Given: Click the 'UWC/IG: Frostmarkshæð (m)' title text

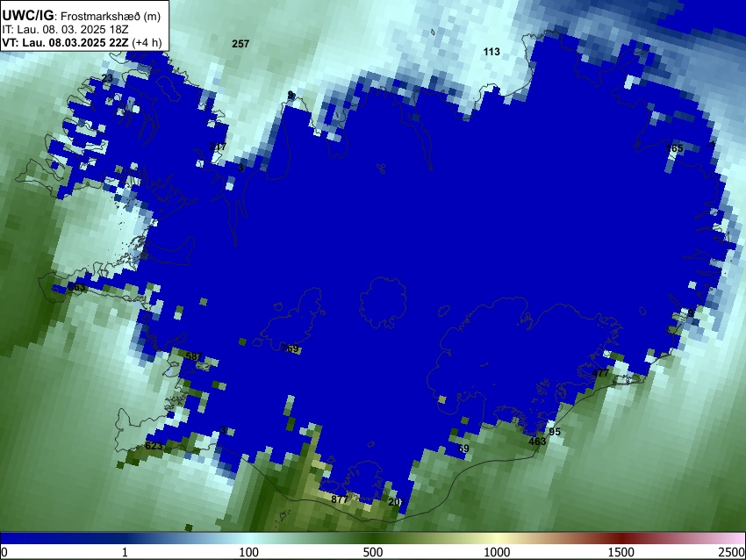Looking at the screenshot, I should [x=82, y=16].
